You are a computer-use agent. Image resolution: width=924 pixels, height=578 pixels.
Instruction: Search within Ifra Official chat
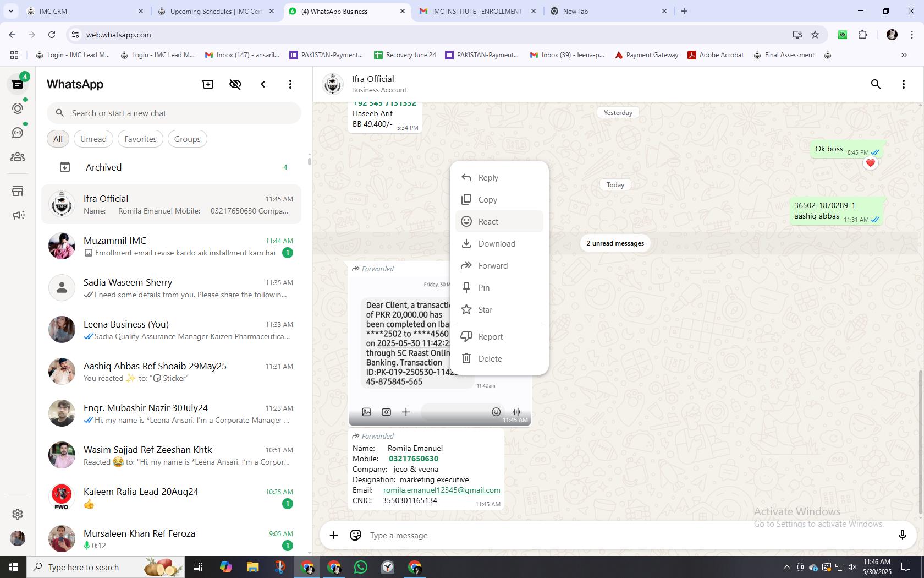coord(876,84)
